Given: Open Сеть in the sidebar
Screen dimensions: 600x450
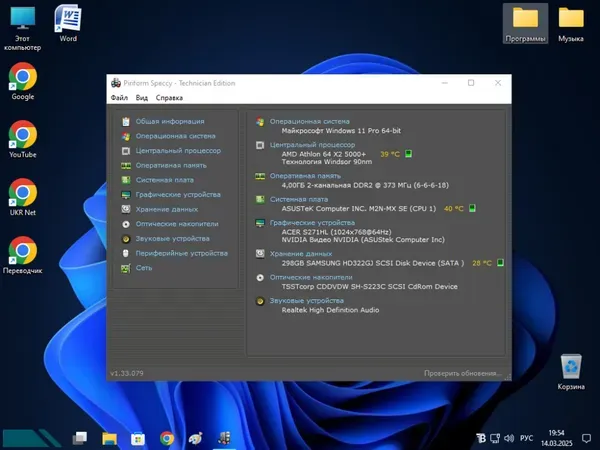Looking at the screenshot, I should click(144, 268).
